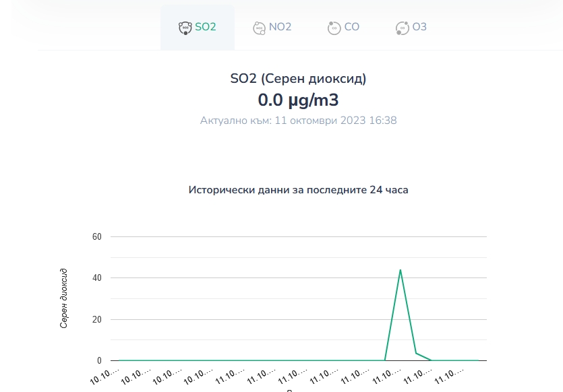Screen dimensions: 563x392
Task: Select the O3 tab label
Action: (x=419, y=27)
